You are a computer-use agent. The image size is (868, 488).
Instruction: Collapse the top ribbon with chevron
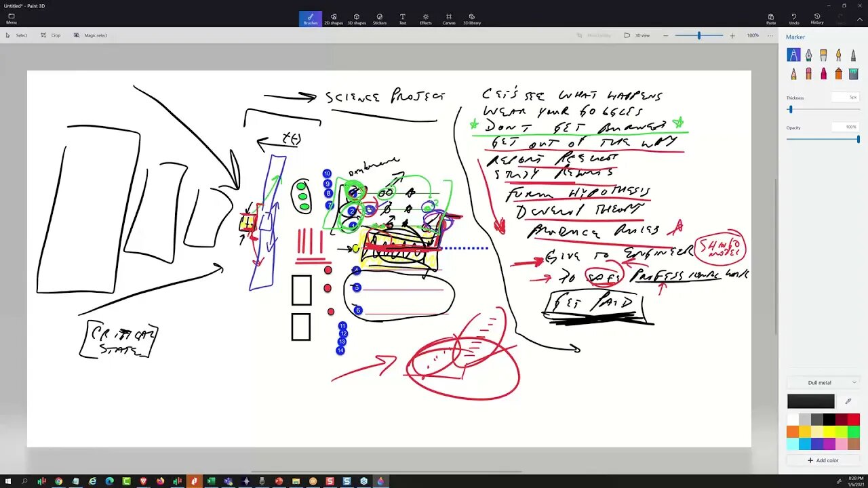859,19
